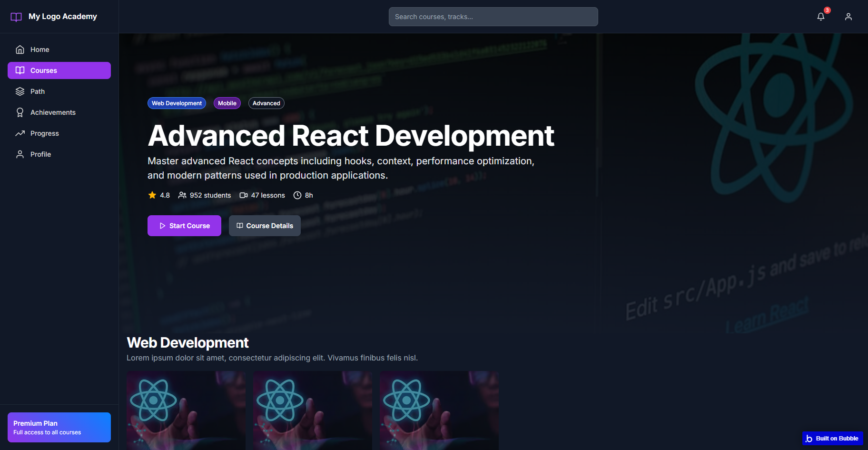Open the second Web Development course thumbnail
The height and width of the screenshot is (450, 868).
click(x=313, y=410)
